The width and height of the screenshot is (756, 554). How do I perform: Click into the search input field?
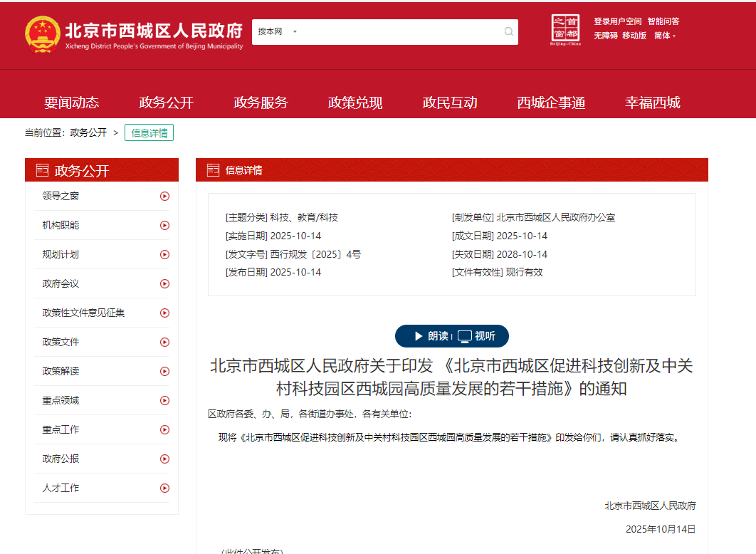tap(392, 31)
